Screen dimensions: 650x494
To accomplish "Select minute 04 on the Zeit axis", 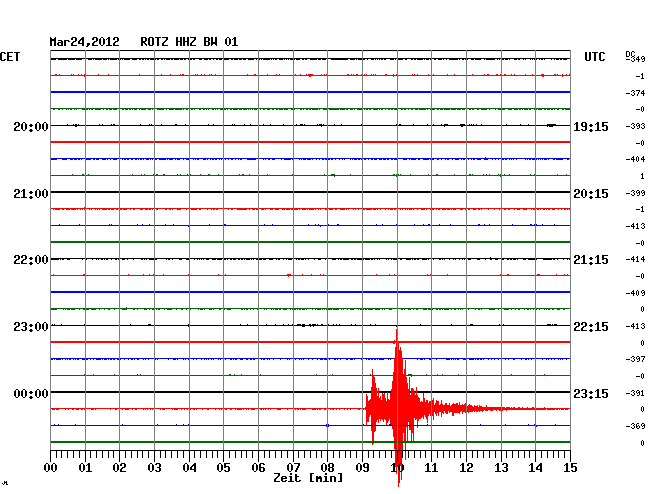I will (x=189, y=468).
